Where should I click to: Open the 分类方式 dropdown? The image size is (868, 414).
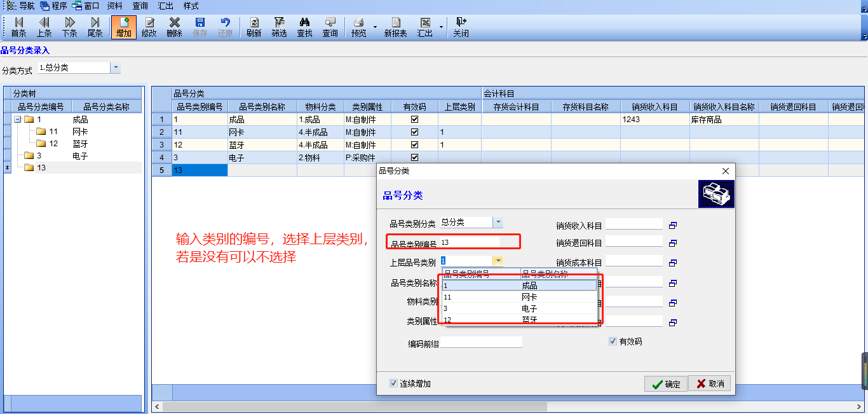[115, 67]
